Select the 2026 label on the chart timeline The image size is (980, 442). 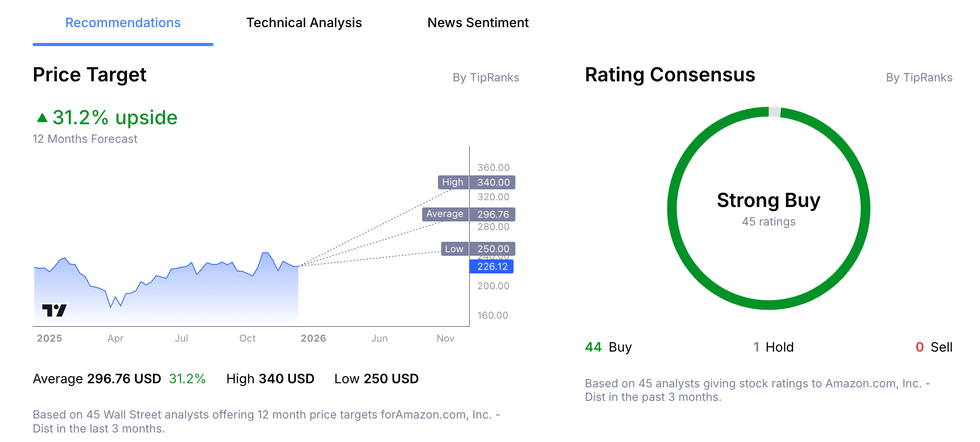pyautogui.click(x=314, y=338)
